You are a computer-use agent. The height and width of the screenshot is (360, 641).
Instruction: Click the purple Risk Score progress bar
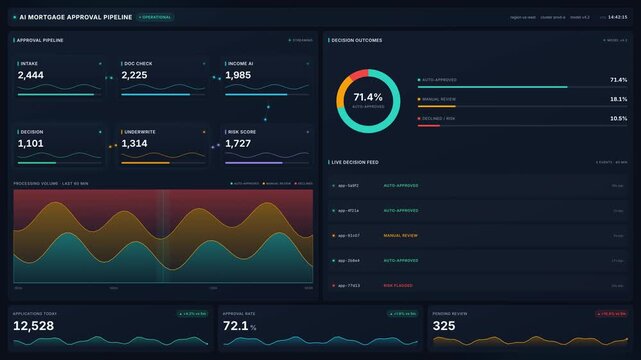(267, 163)
